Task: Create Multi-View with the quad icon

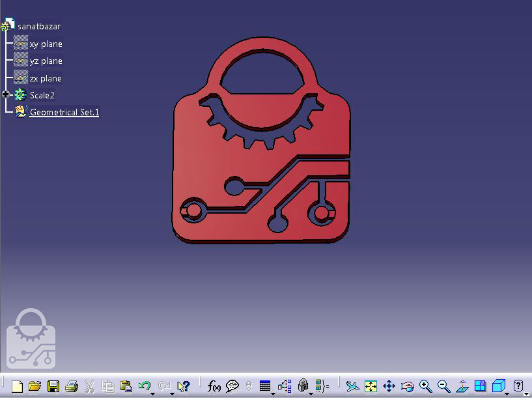Action: [480, 386]
